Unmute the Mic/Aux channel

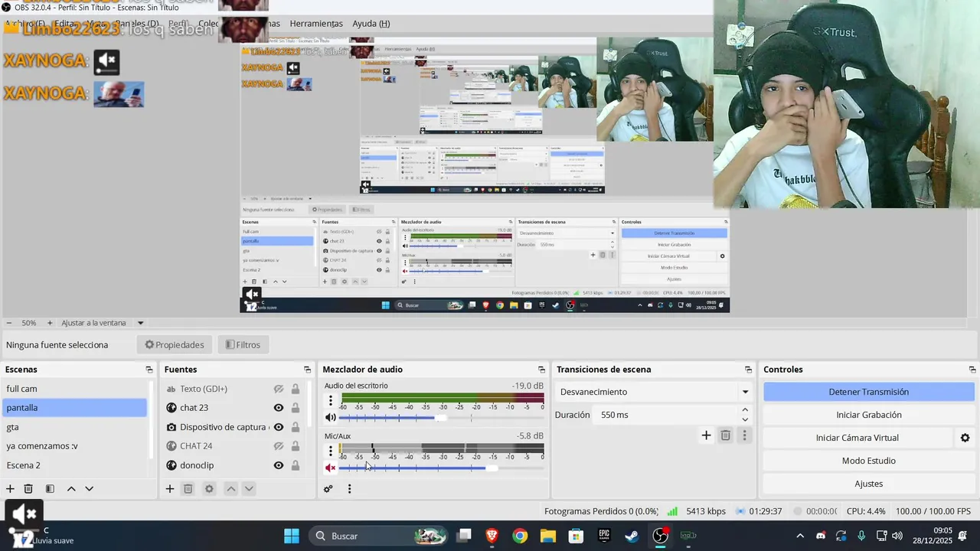(x=331, y=468)
